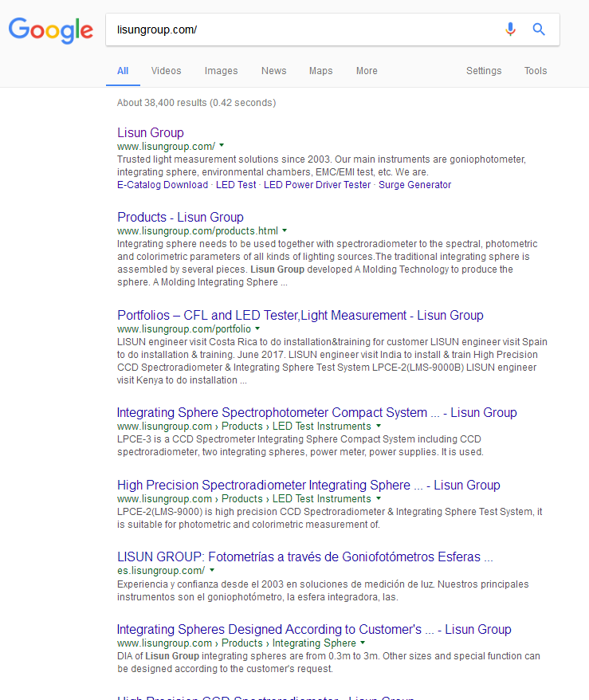The width and height of the screenshot is (589, 700).
Task: Click the es.lisungroup.com/ URL text
Action: click(x=161, y=571)
